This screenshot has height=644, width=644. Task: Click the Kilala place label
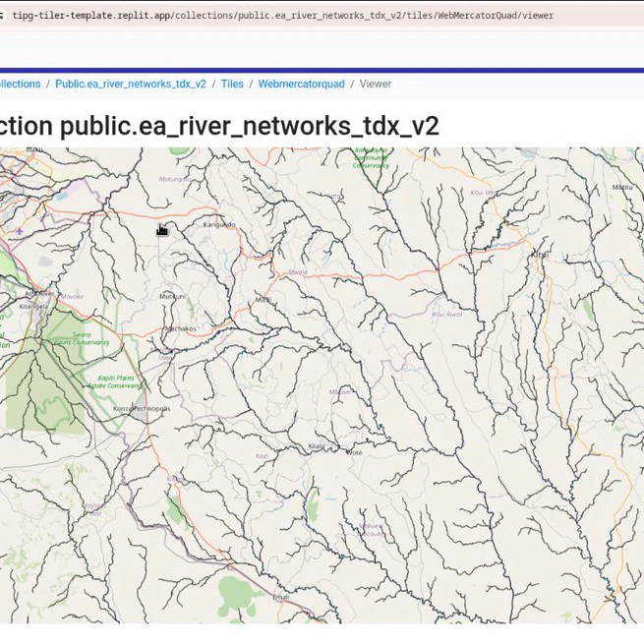pos(317,446)
